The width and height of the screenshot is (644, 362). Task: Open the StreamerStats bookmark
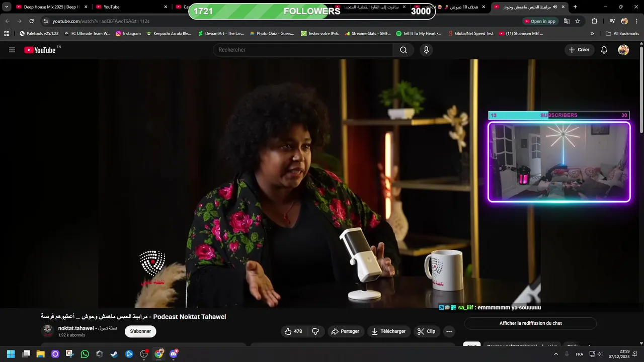[x=368, y=34]
